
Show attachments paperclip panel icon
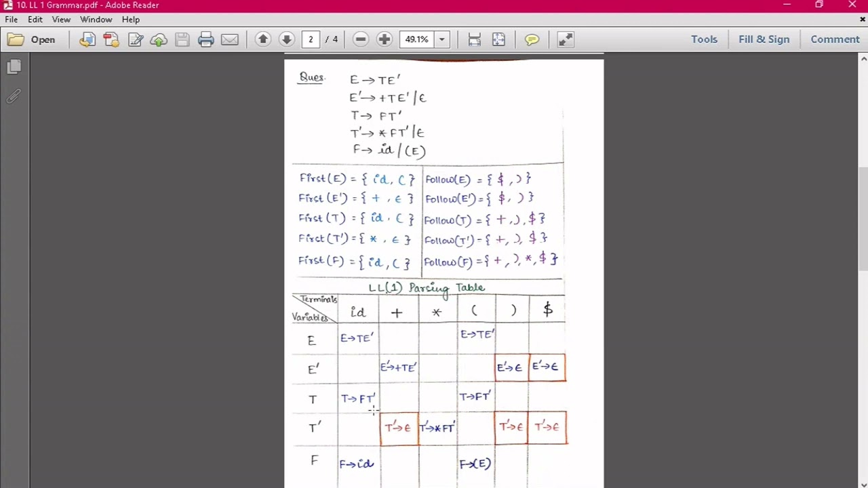(x=14, y=96)
